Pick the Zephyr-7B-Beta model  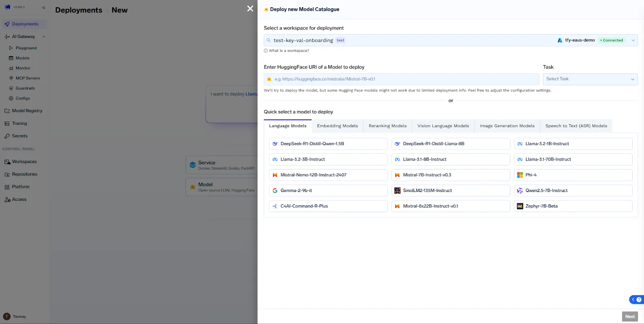tap(573, 206)
